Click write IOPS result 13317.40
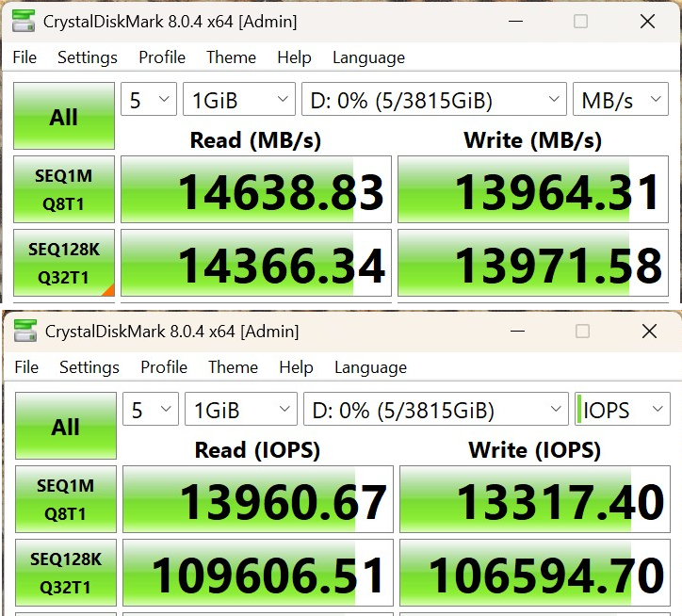This screenshot has width=682, height=616. click(x=535, y=499)
